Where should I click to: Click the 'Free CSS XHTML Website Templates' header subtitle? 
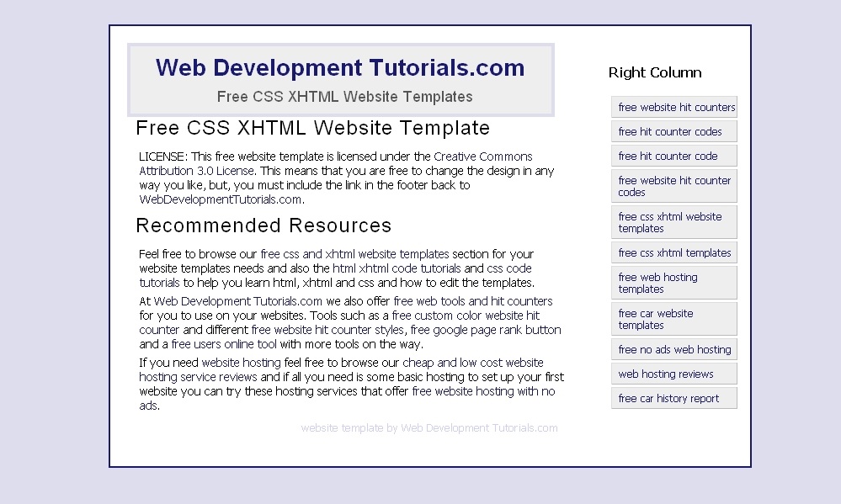[x=344, y=97]
